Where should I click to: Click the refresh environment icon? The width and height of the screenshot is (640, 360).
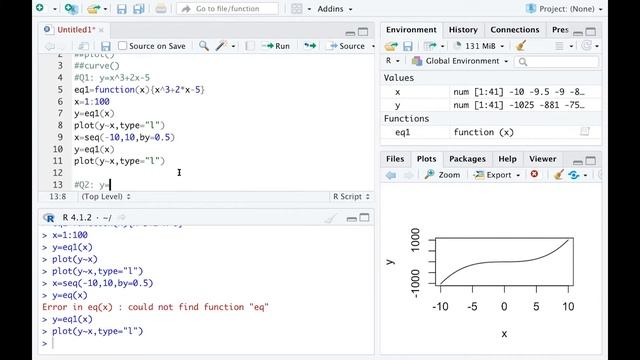point(587,46)
